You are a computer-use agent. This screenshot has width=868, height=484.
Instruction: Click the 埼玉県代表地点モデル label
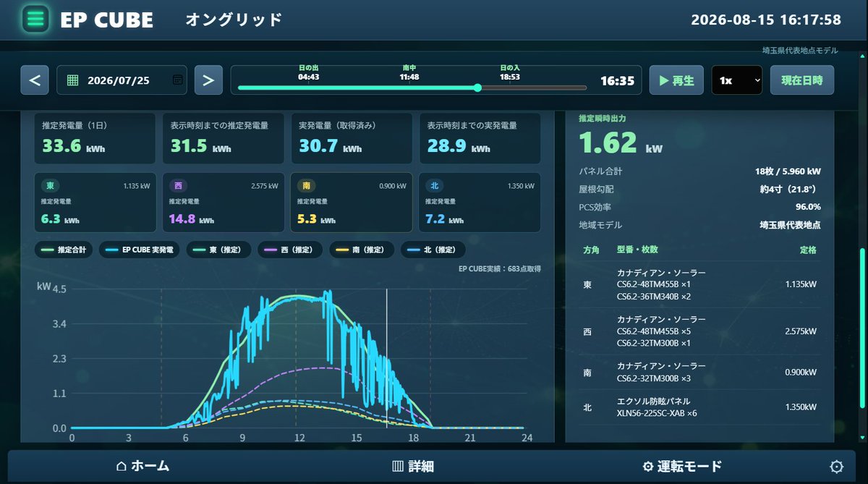pyautogui.click(x=800, y=51)
